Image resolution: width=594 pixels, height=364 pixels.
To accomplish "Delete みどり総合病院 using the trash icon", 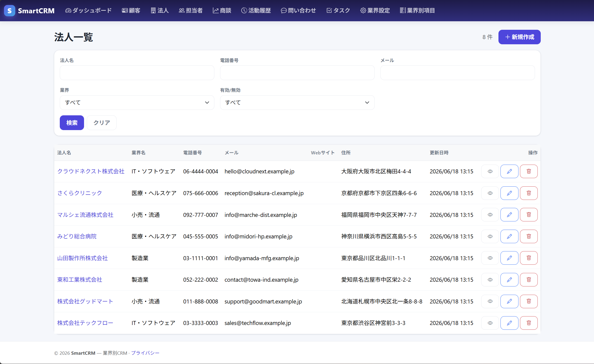I will click(x=529, y=236).
